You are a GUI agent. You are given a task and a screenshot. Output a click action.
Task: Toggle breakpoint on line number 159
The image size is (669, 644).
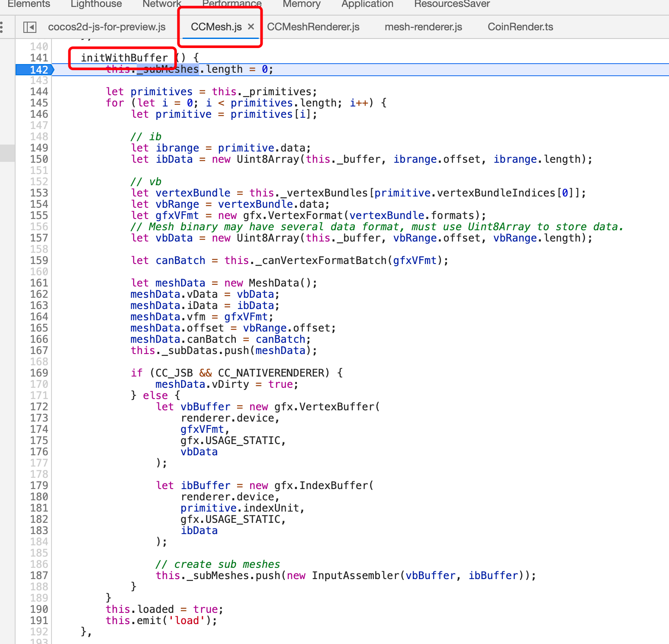(39, 261)
